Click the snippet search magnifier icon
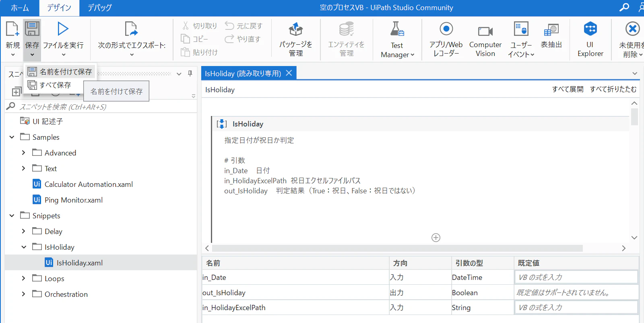Screen dimensions: 644x323 click(x=11, y=106)
